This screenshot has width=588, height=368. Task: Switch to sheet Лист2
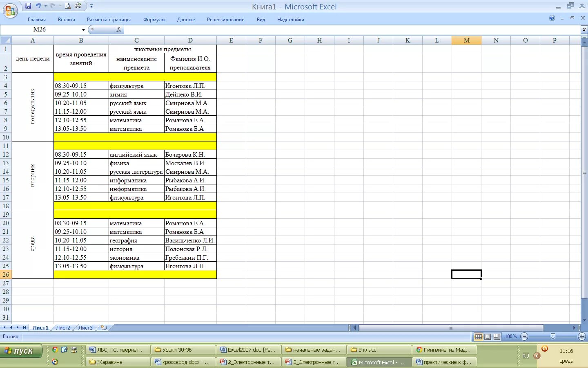pyautogui.click(x=63, y=328)
